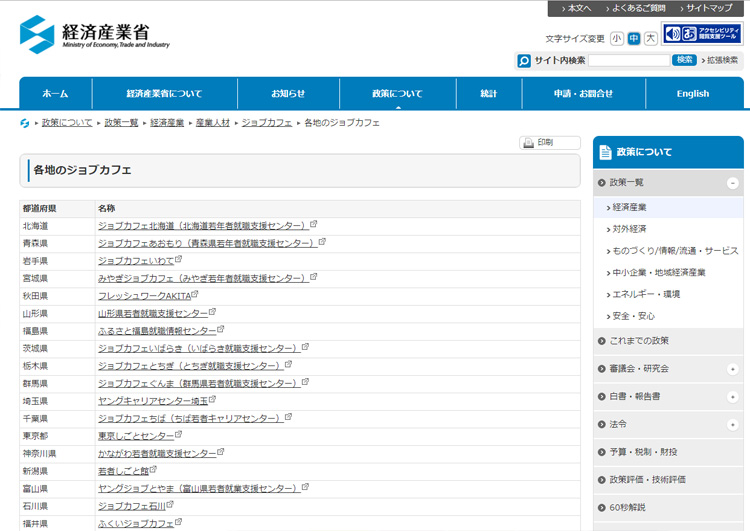The height and width of the screenshot is (531, 750).
Task: Expand the 白書・報告書 sidebar section
Action: [x=732, y=397]
